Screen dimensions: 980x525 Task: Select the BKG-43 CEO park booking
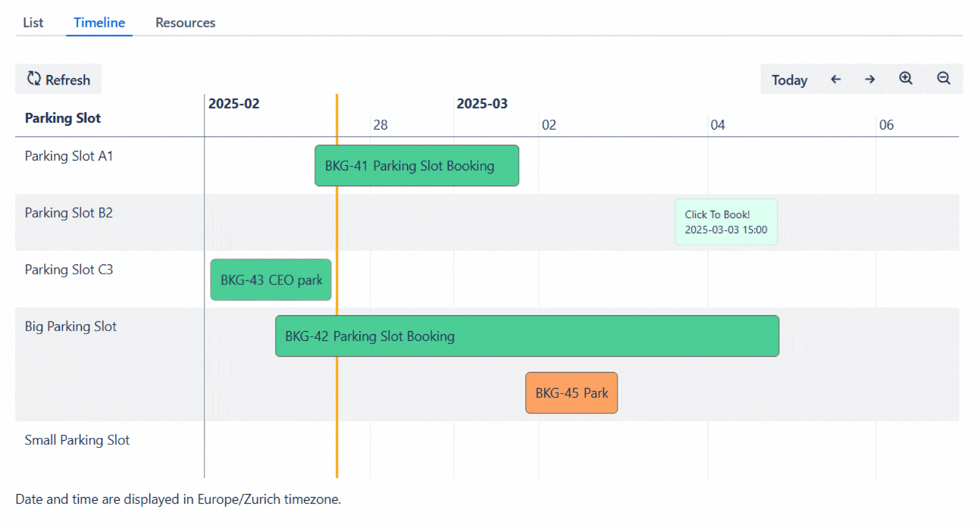[271, 280]
